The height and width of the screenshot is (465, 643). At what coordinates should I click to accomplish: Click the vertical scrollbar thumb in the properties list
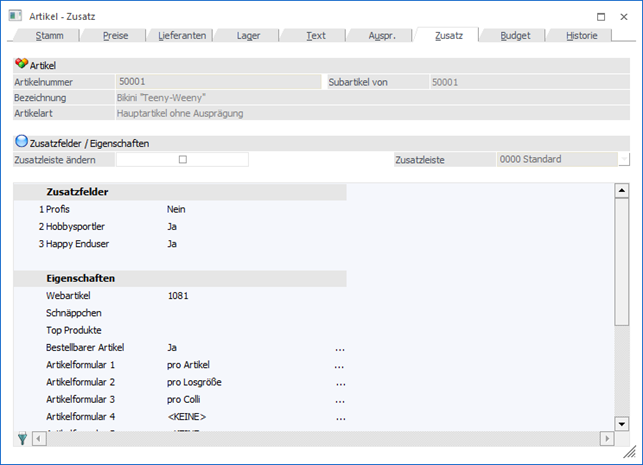pyautogui.click(x=620, y=260)
